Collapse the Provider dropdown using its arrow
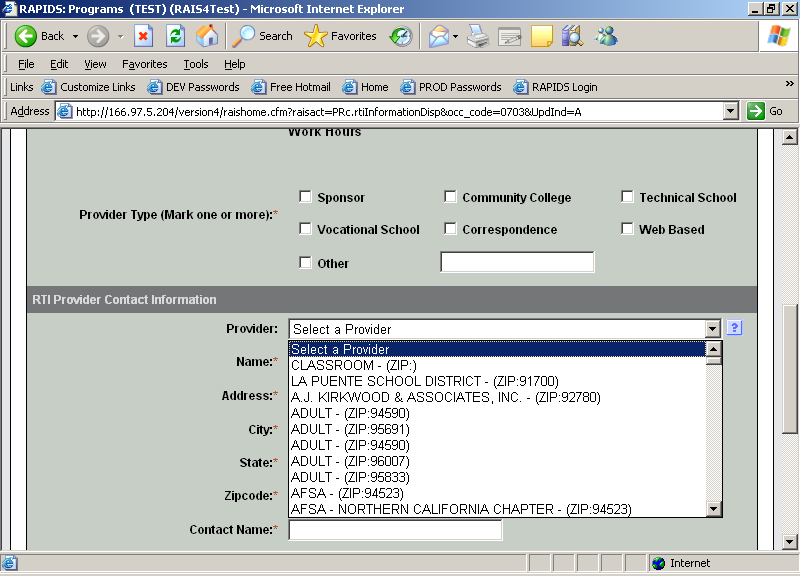The width and height of the screenshot is (800, 576). [712, 329]
